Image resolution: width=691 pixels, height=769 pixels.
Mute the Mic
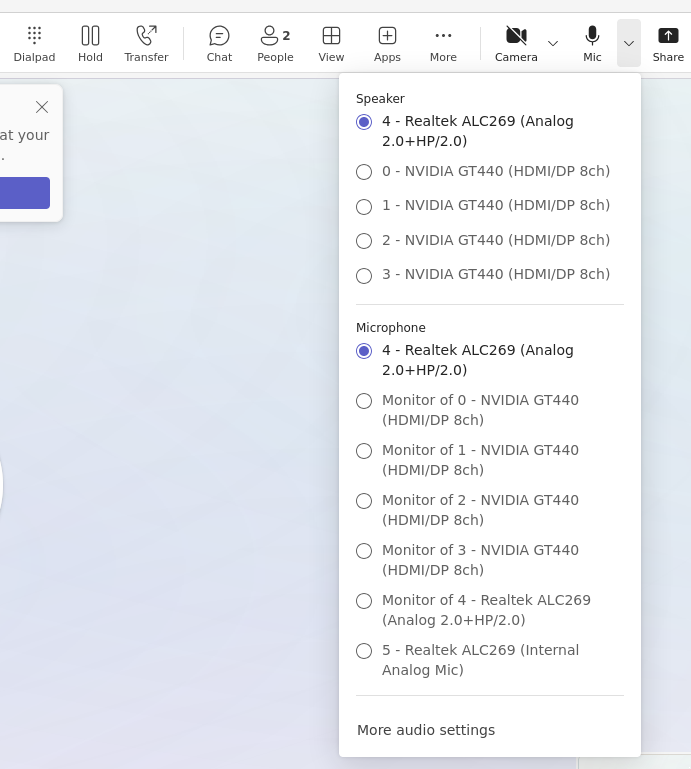[592, 44]
